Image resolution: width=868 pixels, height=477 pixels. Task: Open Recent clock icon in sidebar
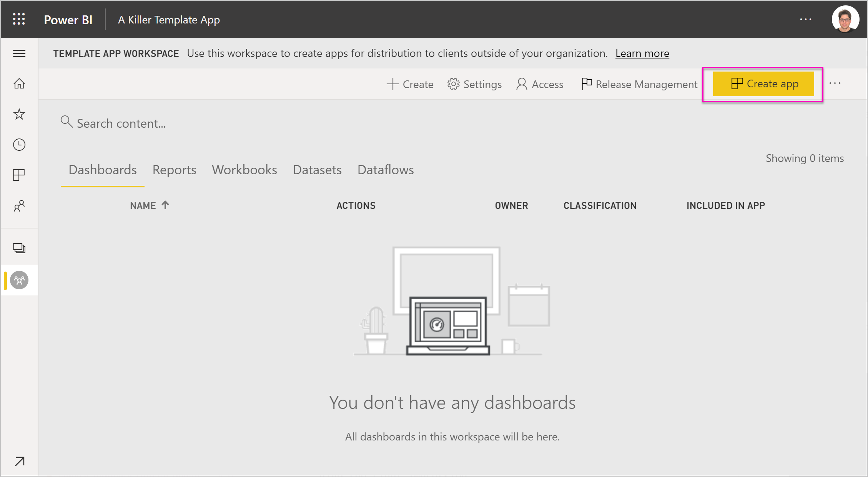19,145
